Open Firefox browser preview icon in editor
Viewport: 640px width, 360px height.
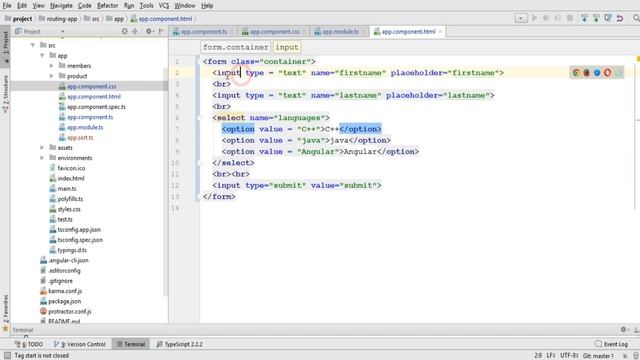(587, 73)
